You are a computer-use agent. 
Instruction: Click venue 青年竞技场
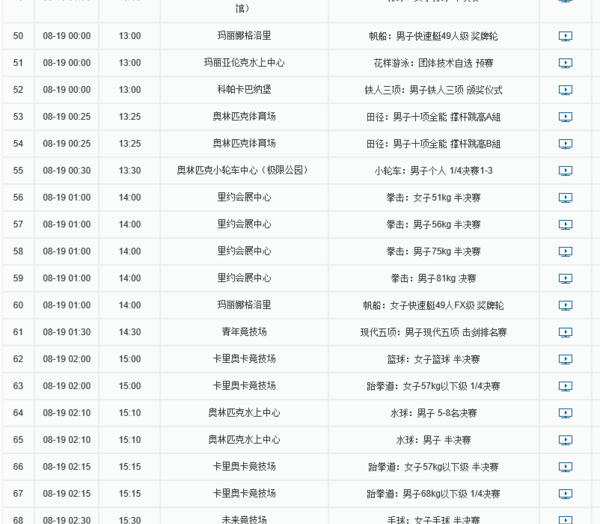pyautogui.click(x=244, y=332)
